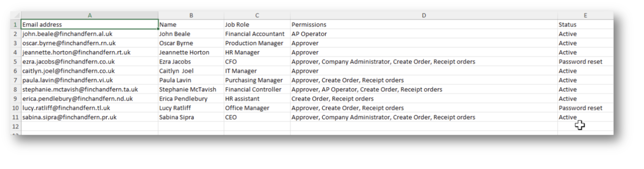The height and width of the screenshot is (169, 644).
Task: Click the name cell 'John Beale'
Action: pos(191,34)
